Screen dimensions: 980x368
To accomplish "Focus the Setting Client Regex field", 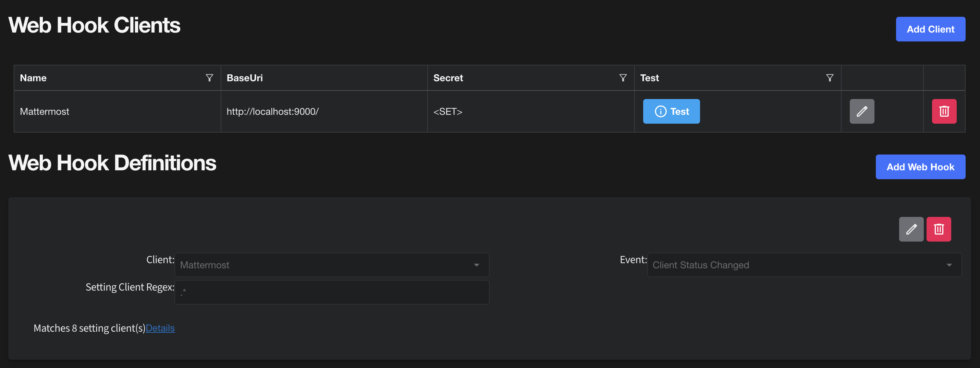I will [332, 292].
